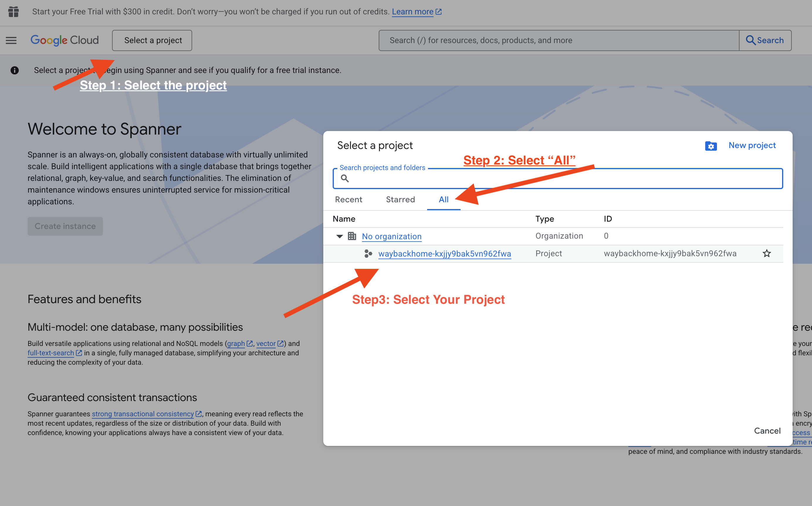Open the Select a project dropdown
812x506 pixels.
(x=152, y=40)
